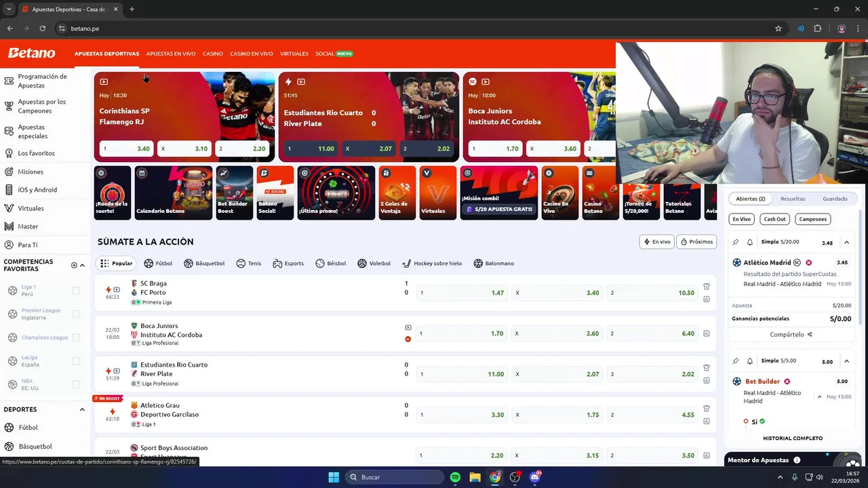Open the Rueda de la suerte tile
Image resolution: width=868 pixels, height=488 pixels.
click(x=113, y=192)
